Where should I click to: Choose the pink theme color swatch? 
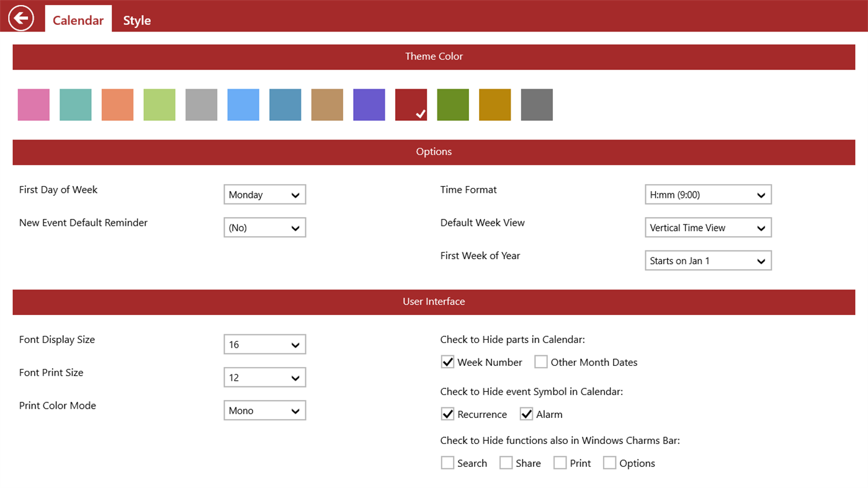coord(34,105)
